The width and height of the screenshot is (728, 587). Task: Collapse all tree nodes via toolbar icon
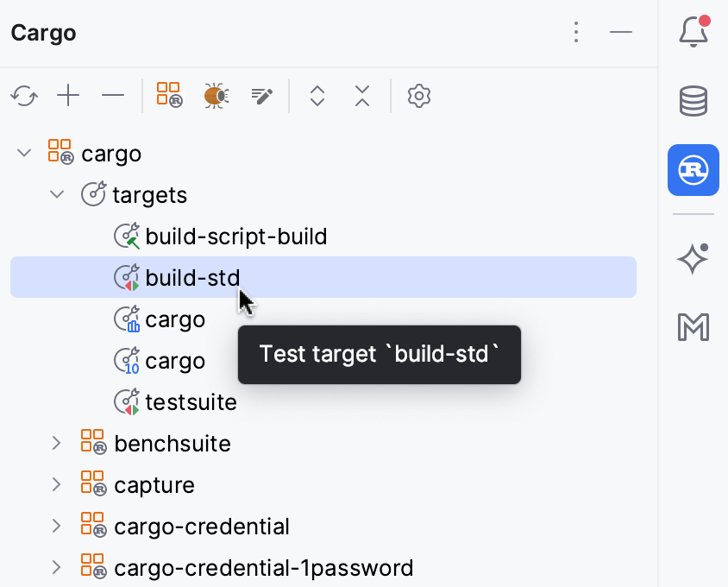[x=361, y=96]
